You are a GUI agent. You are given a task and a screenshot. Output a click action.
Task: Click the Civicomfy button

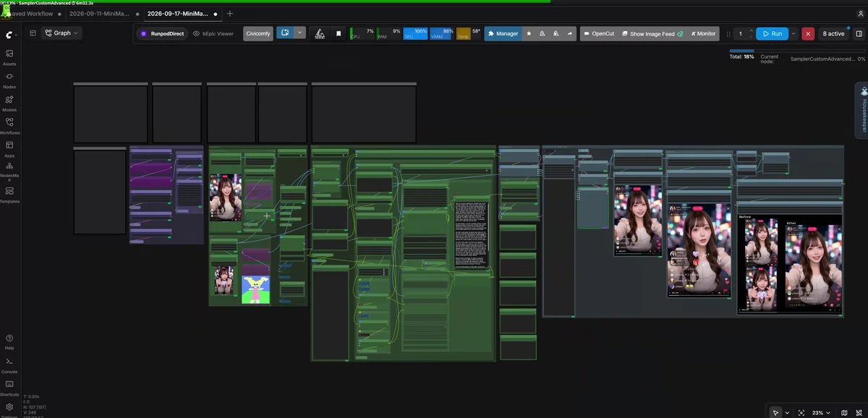(x=258, y=33)
